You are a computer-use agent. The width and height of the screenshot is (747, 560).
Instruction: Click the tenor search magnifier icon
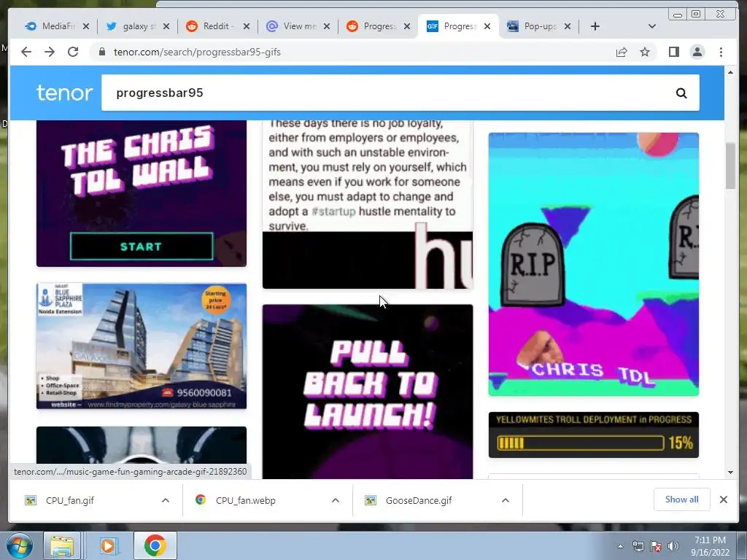[682, 93]
